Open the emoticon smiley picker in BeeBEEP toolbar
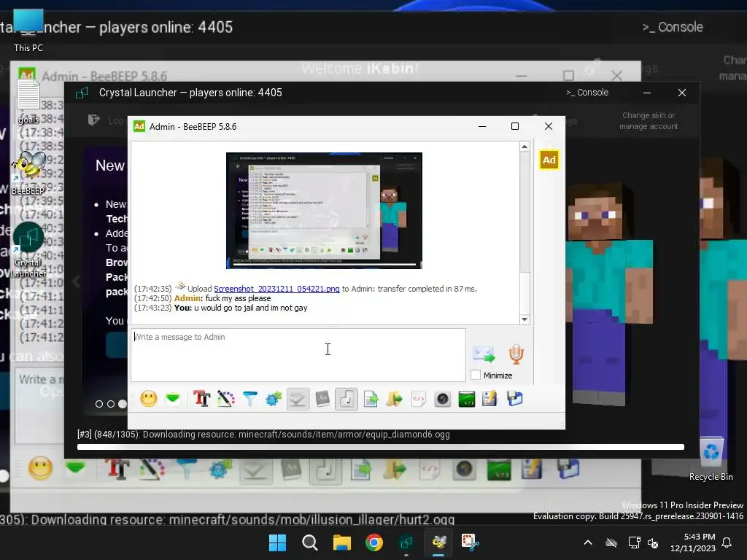This screenshot has height=560, width=747. 149,399
